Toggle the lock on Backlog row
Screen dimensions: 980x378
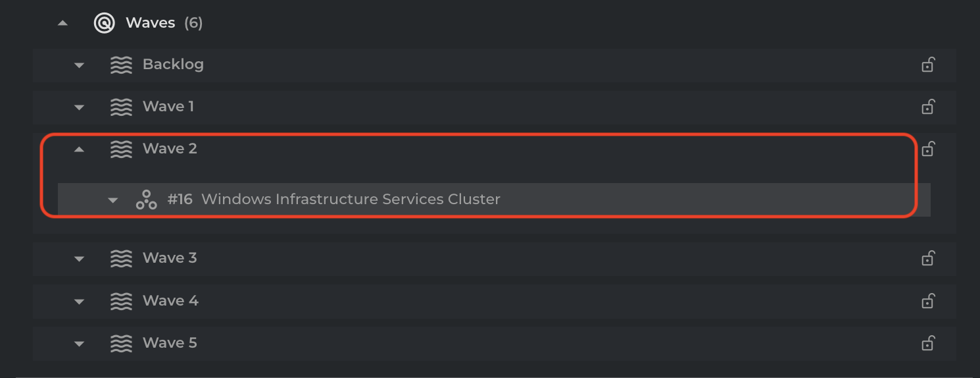(927, 65)
